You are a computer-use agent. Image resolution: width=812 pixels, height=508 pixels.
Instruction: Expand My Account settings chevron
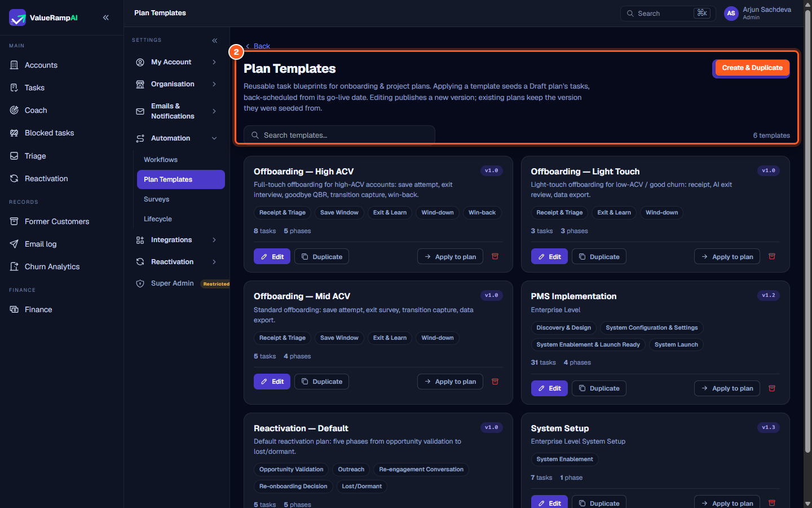pyautogui.click(x=214, y=62)
